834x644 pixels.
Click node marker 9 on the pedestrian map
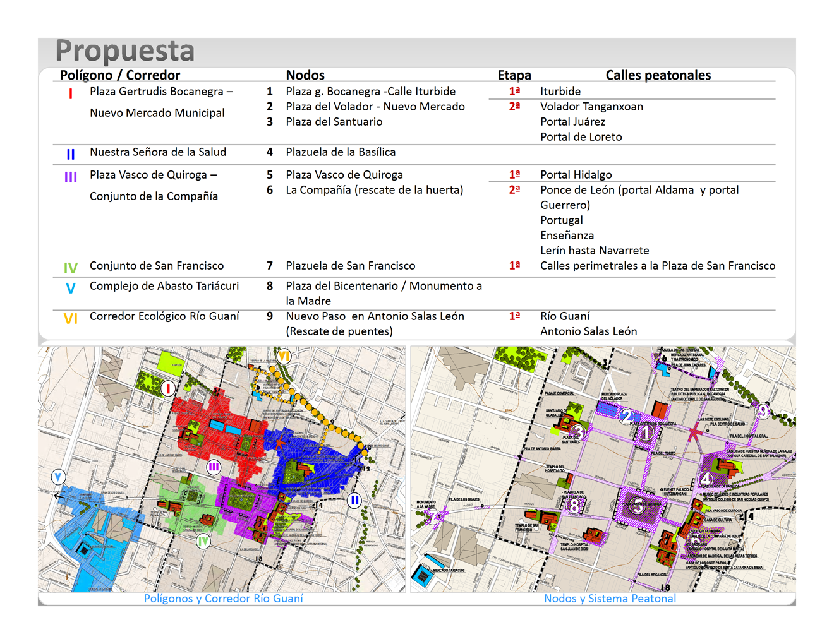pyautogui.click(x=763, y=412)
